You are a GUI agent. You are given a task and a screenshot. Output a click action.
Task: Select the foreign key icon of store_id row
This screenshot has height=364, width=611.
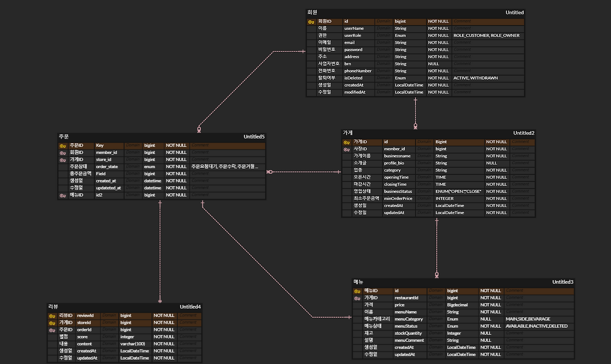[63, 160]
